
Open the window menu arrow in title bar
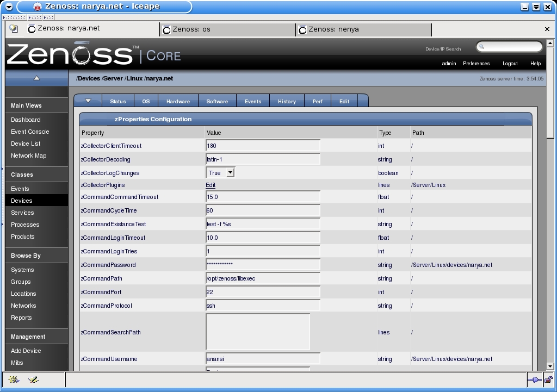point(9,7)
